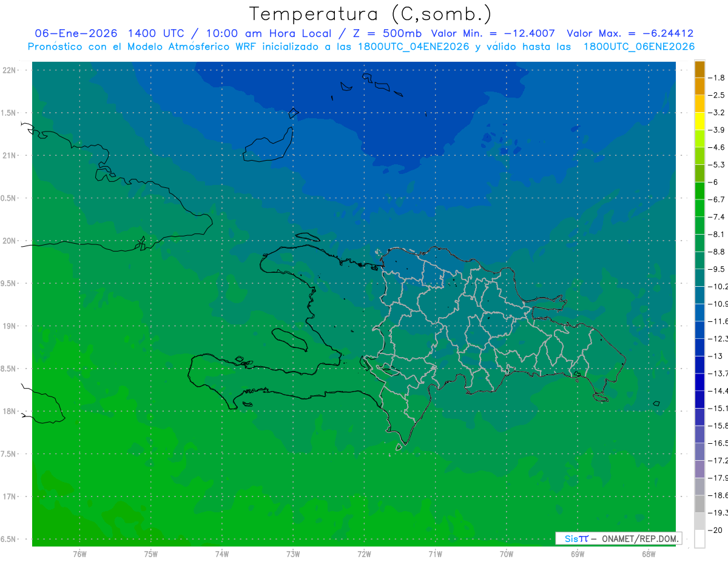Select the brown swatch above -1.8

699,69
